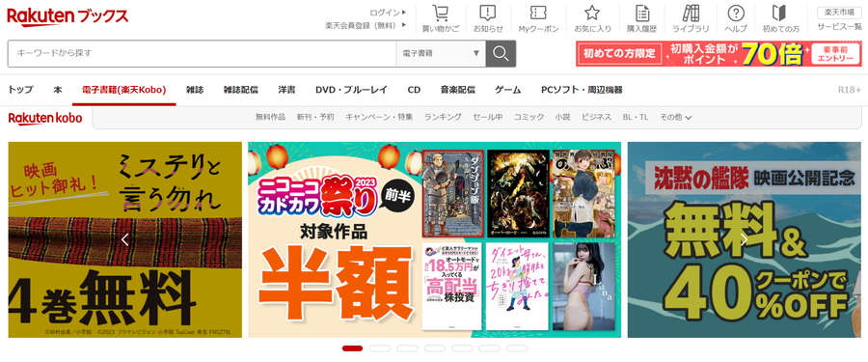Image resolution: width=868 pixels, height=362 pixels.
Task: Go to the トップ tab
Action: point(20,89)
